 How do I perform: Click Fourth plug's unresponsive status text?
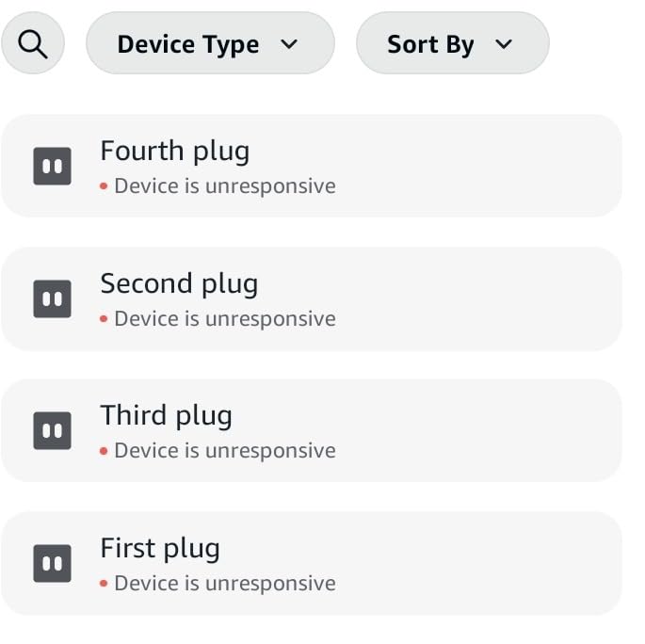pos(225,186)
